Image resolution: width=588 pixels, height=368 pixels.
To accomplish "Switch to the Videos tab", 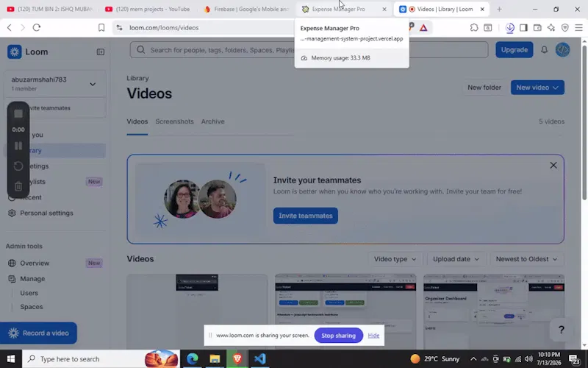I will pos(137,121).
